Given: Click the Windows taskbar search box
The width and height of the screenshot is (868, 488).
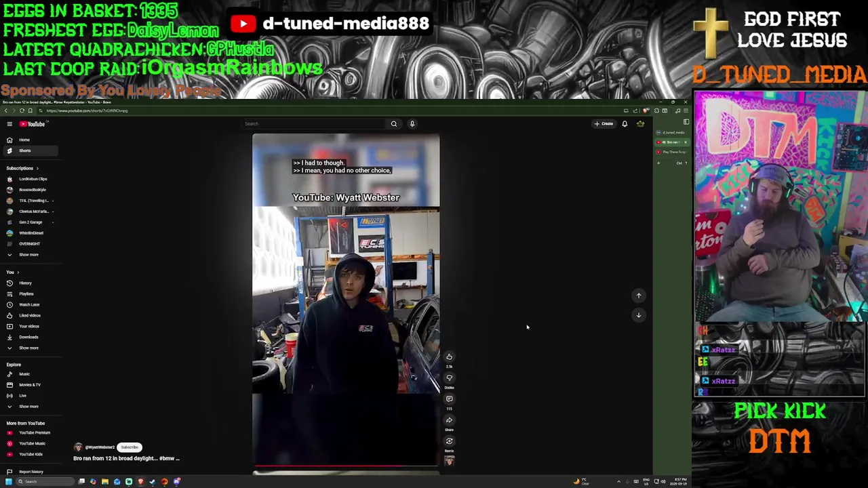Looking at the screenshot, I should coord(45,482).
